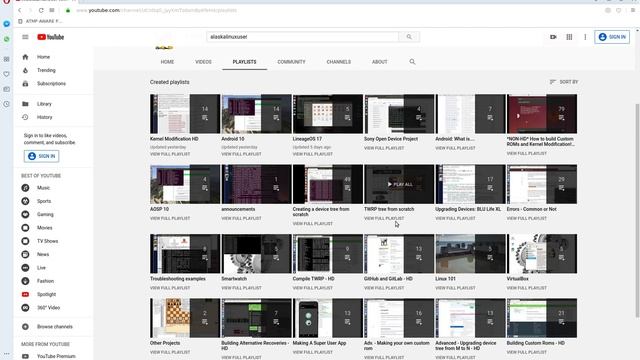Click the 360° Video icon
The width and height of the screenshot is (640, 360).
pos(25,308)
